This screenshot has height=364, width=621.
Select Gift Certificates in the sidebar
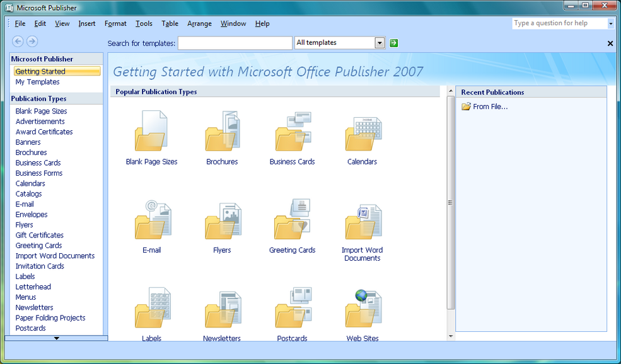tap(39, 235)
